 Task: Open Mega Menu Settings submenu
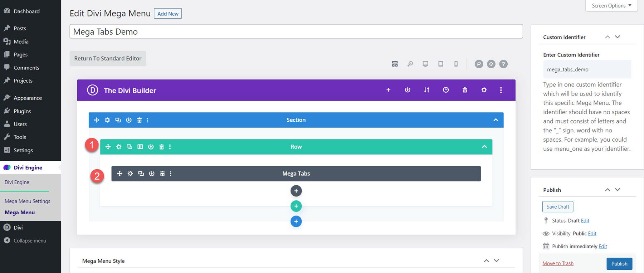point(28,201)
